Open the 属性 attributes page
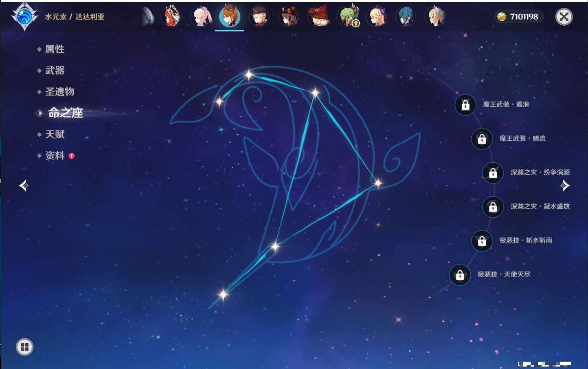588x369 pixels. click(55, 49)
